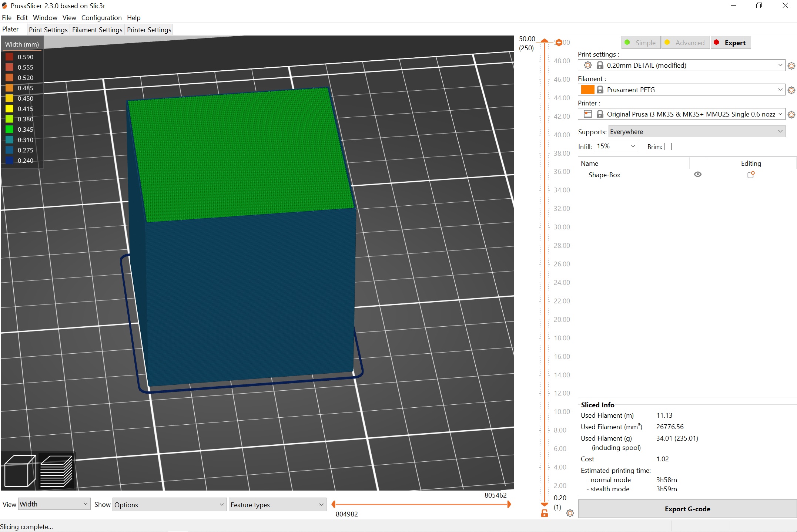Click the unlocked padlock below the layer slider
Image resolution: width=797 pixels, height=532 pixels.
[544, 513]
